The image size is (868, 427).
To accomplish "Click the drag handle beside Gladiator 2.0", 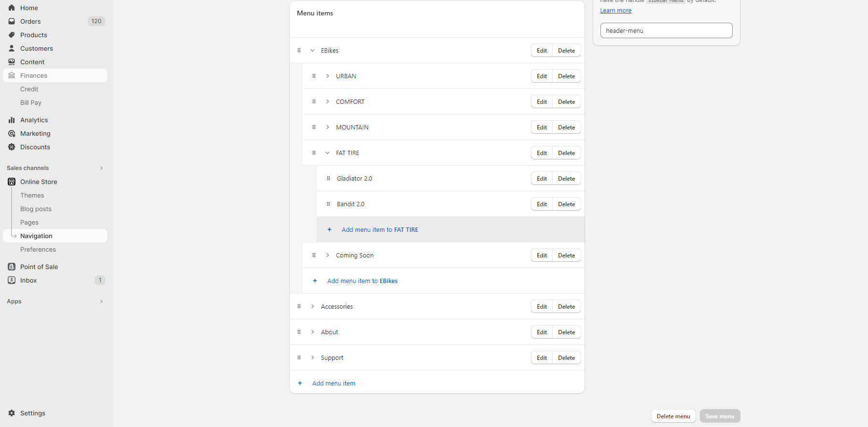I will [328, 178].
